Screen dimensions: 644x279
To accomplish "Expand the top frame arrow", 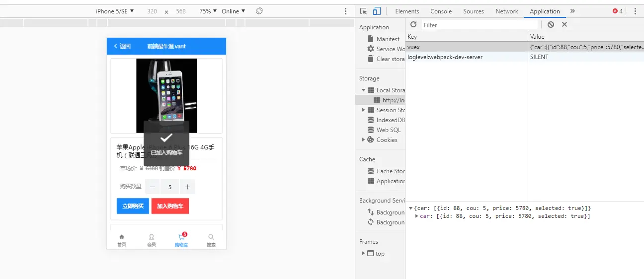I will tap(364, 253).
